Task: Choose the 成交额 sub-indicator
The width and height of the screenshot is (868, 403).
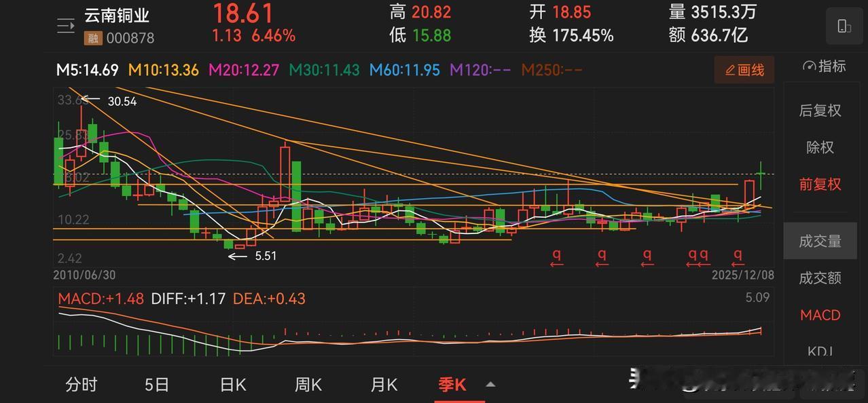Action: coord(820,277)
